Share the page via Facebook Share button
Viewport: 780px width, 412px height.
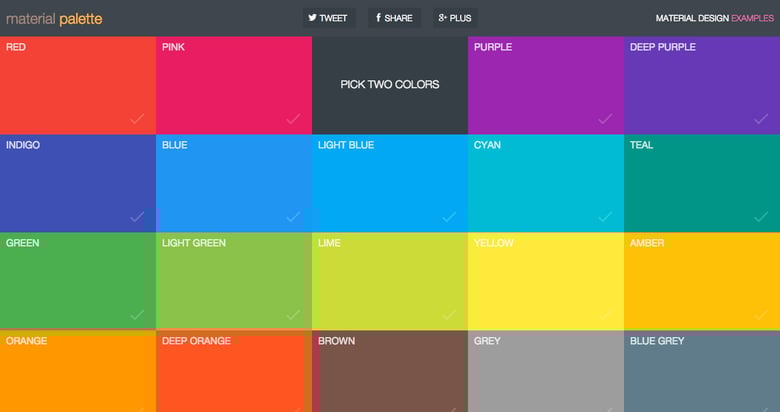pyautogui.click(x=394, y=18)
